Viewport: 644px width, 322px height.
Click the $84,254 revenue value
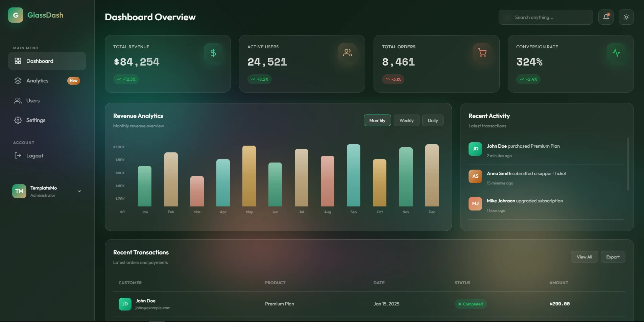[x=137, y=62]
